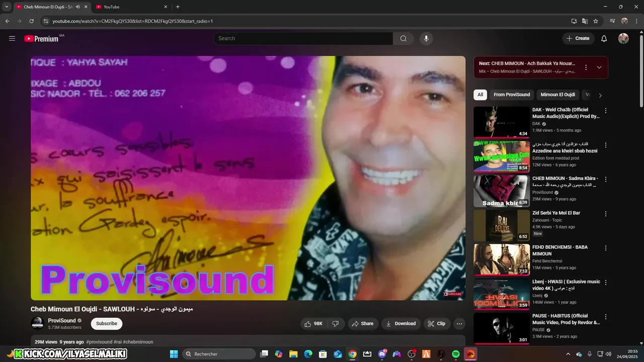Open Chrome three-dot menu
Viewport: 644px width, 362px height.
coord(636,21)
